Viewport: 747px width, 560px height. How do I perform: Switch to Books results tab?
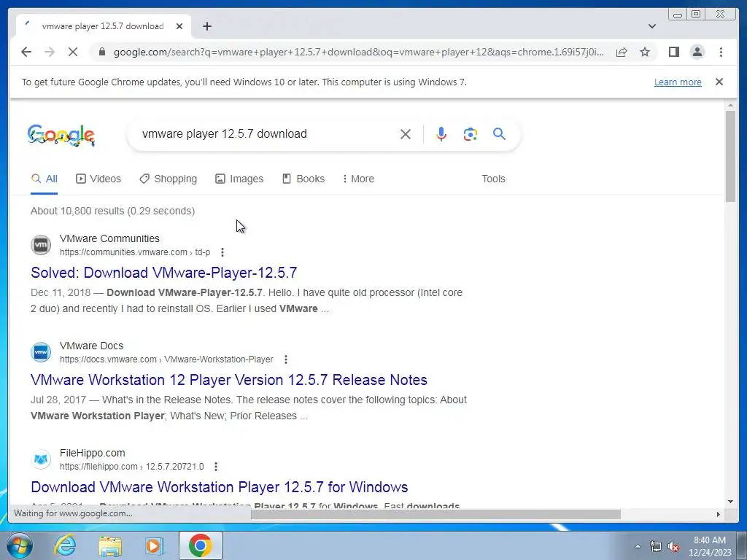click(303, 179)
